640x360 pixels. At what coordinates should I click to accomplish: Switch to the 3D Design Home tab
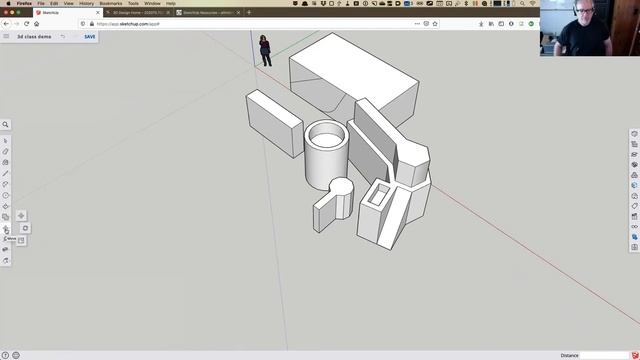[x=138, y=13]
